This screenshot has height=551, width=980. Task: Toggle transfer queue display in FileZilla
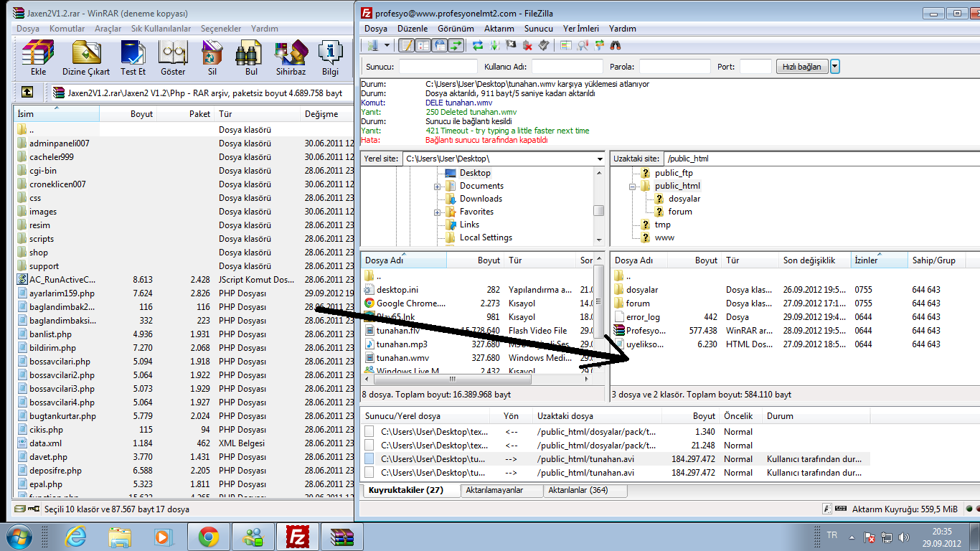[x=456, y=45]
